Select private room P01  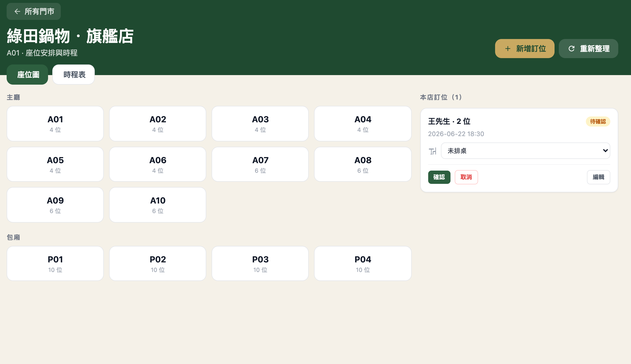click(x=55, y=263)
